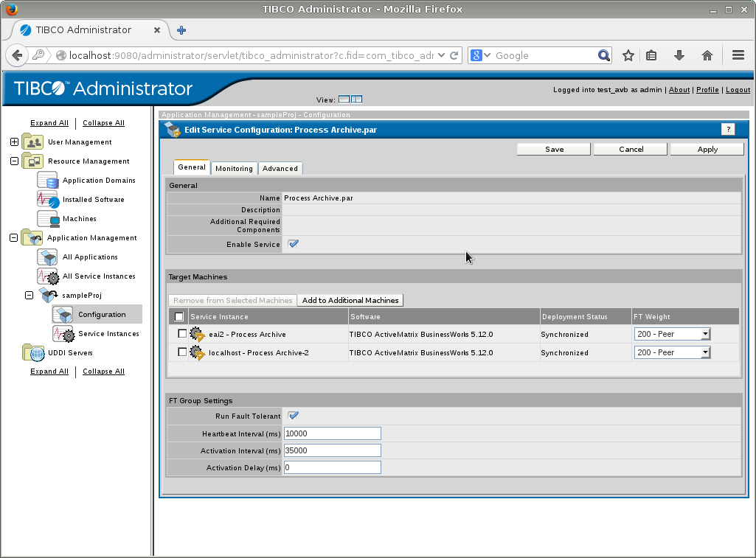Open FT Weight dropdown for eai2
This screenshot has width=756, height=558.
click(672, 334)
